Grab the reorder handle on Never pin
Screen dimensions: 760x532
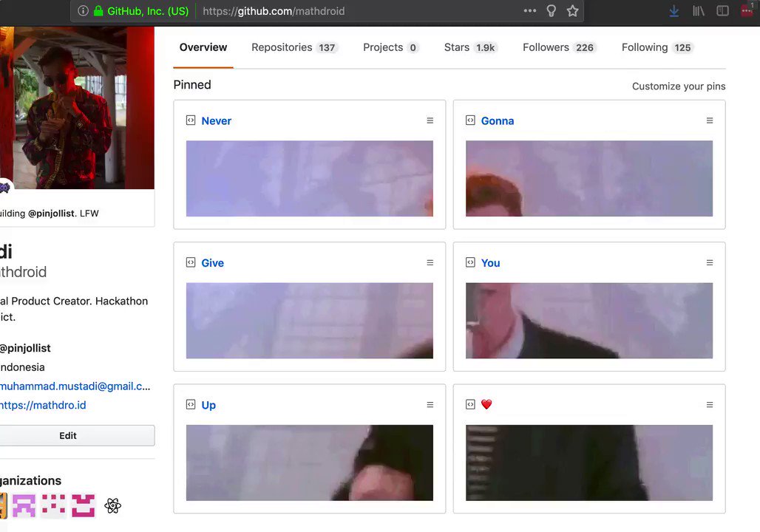point(430,120)
